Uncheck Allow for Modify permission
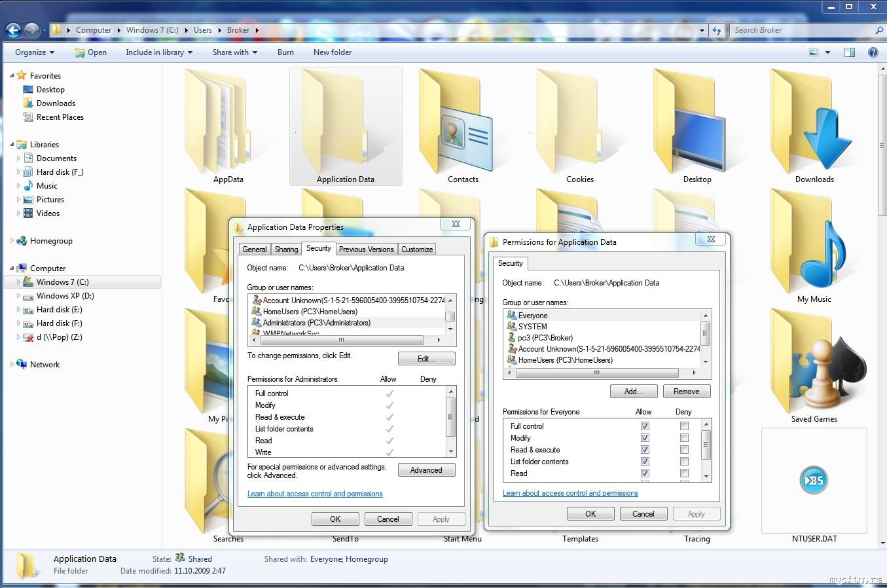 click(x=645, y=438)
